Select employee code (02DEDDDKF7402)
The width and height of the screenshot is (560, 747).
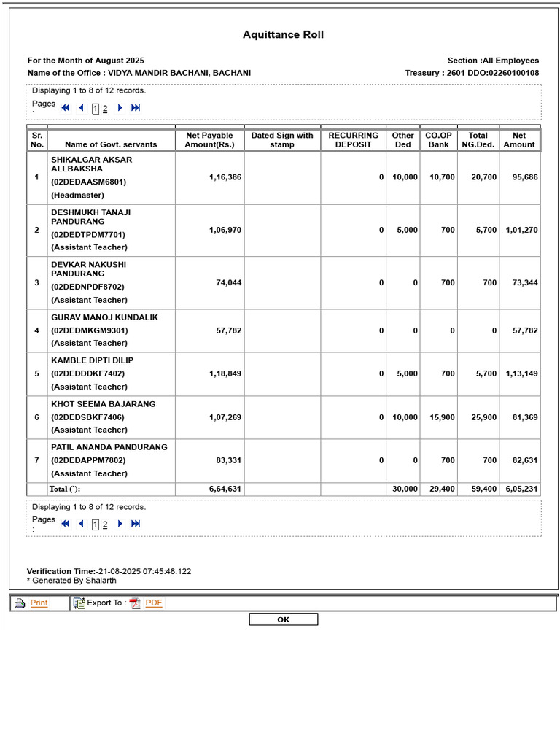[87, 374]
